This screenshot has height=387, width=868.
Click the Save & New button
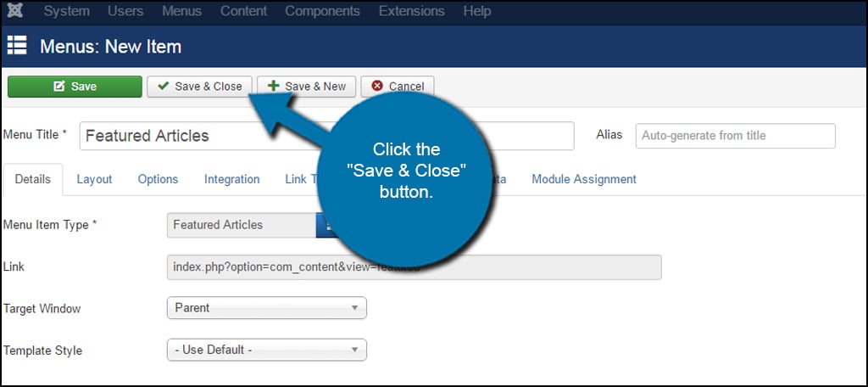(x=306, y=87)
